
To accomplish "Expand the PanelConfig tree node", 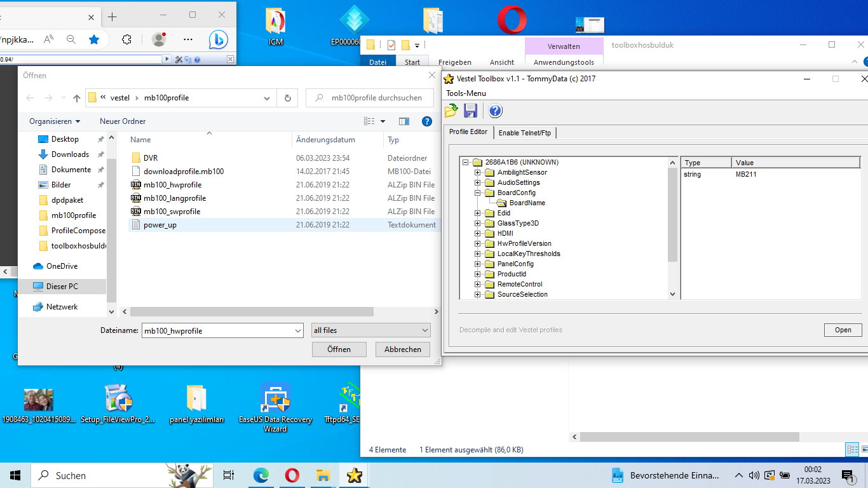I will [x=477, y=264].
